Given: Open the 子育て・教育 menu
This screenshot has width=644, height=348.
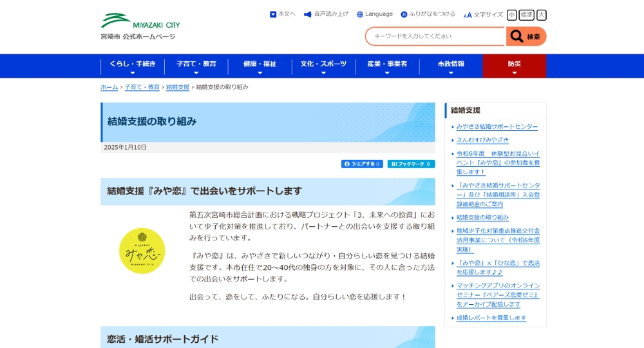Looking at the screenshot, I should 196,66.
